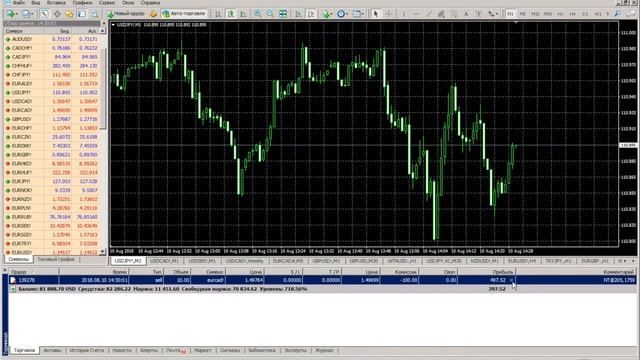Switch to the EURUSD,H4 chart tab
Image resolution: width=640 pixels, height=360 pixels.
(x=522, y=261)
